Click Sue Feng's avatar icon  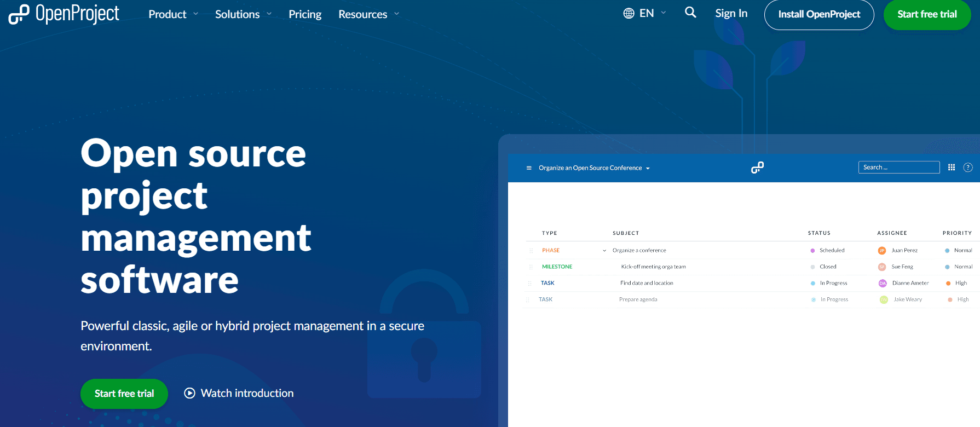[x=882, y=267]
